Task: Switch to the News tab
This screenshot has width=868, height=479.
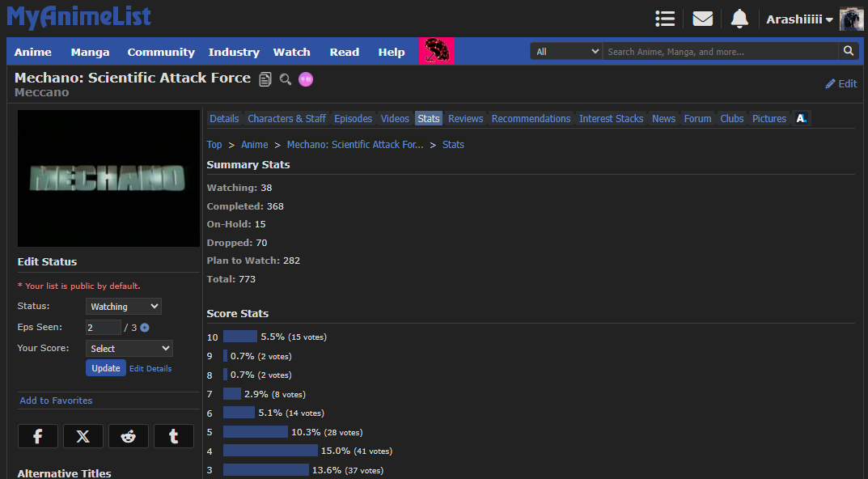Action: 663,118
